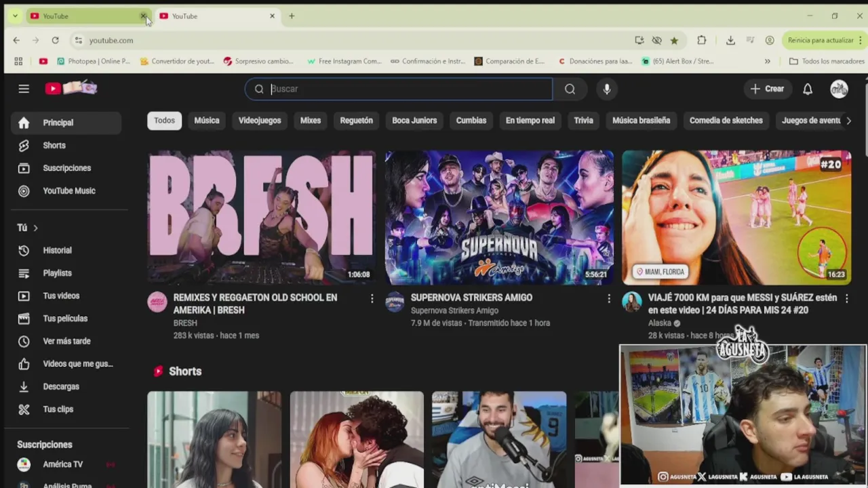
Task: Open the América TV subscription channel
Action: (66, 464)
